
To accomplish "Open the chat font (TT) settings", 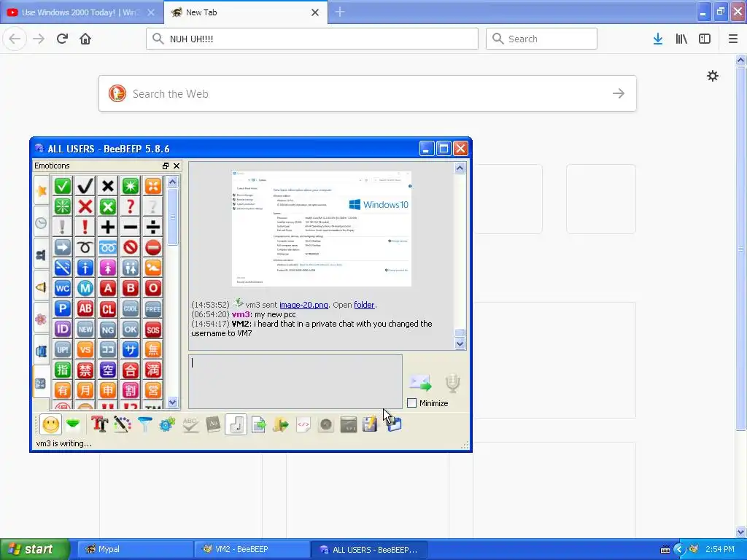I will (x=99, y=424).
